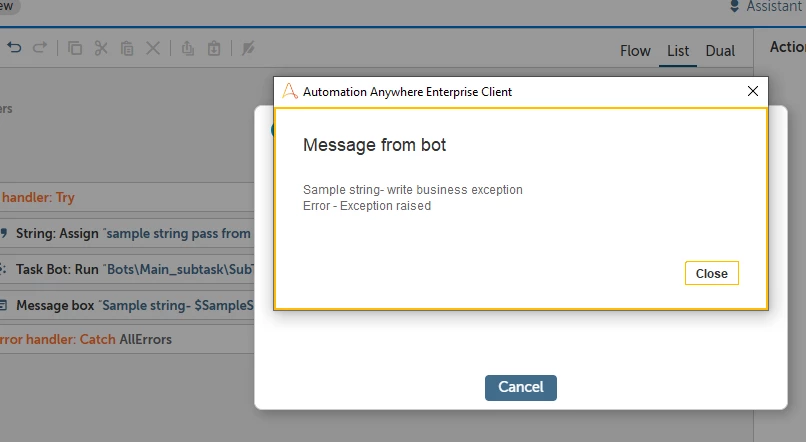This screenshot has width=806, height=442.
Task: Click the undo arrow icon in toolbar
Action: tap(14, 48)
